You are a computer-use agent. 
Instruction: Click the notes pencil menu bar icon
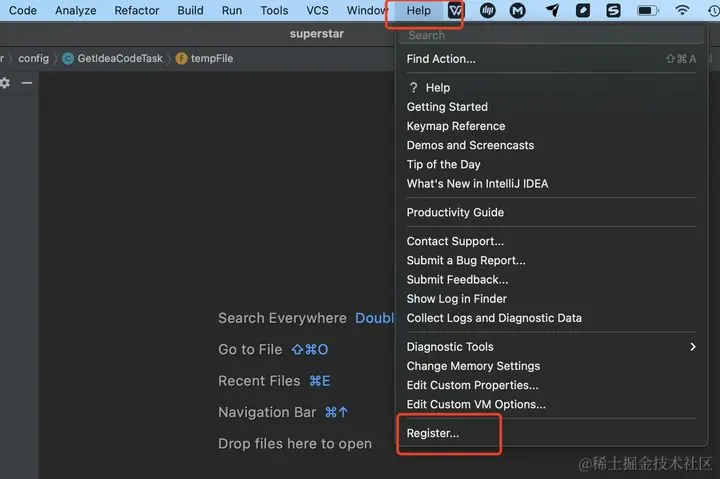(x=583, y=10)
